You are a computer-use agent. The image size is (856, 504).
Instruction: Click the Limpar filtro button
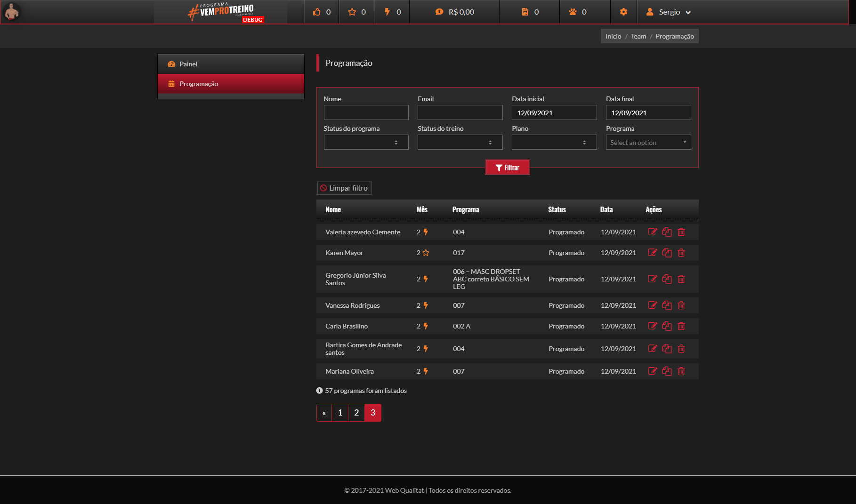point(344,188)
